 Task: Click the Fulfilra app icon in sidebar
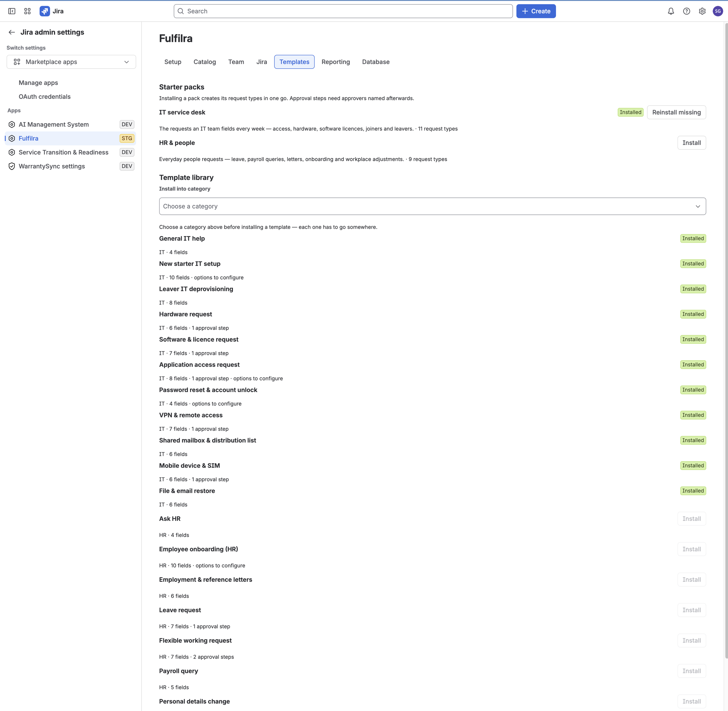(x=12, y=138)
